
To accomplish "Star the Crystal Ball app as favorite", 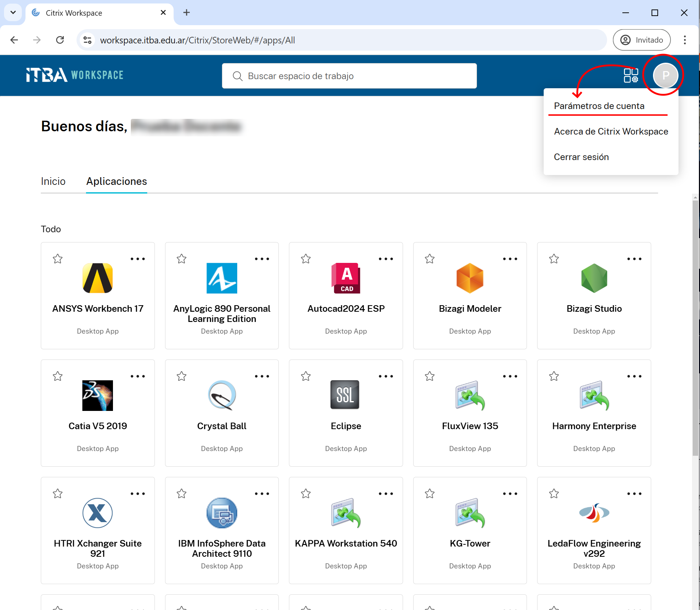I will pyautogui.click(x=181, y=376).
